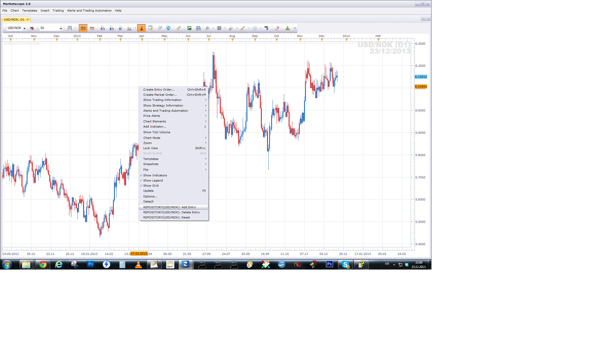Viewport: 601px width, 364px height.
Task: Toggle the Ask price button
Action: (x=92, y=28)
